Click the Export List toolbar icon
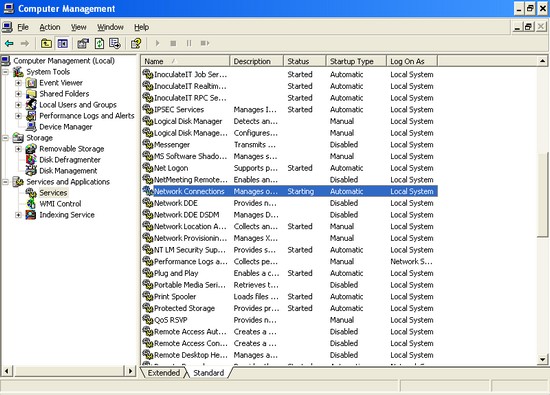The image size is (550, 395). [115, 43]
